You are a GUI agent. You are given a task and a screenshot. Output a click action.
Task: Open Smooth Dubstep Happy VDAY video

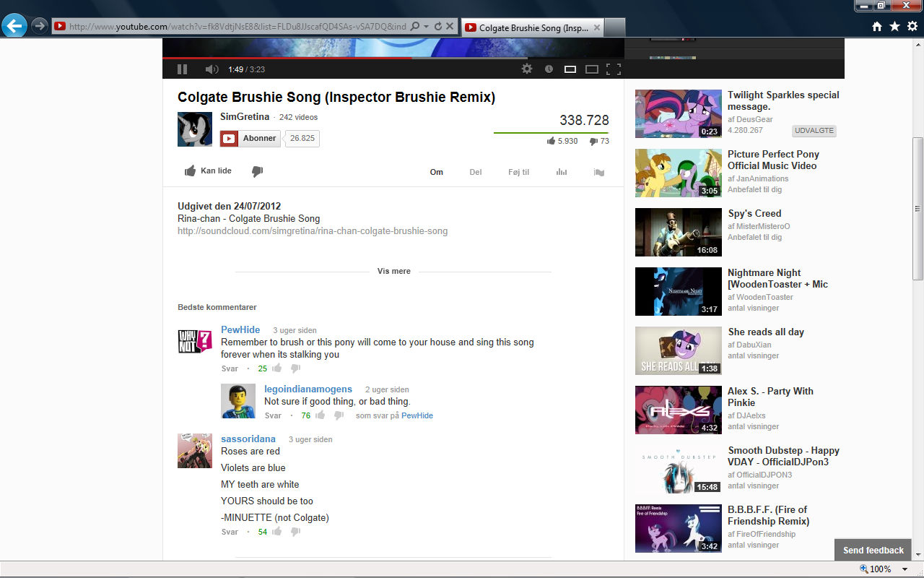(783, 456)
